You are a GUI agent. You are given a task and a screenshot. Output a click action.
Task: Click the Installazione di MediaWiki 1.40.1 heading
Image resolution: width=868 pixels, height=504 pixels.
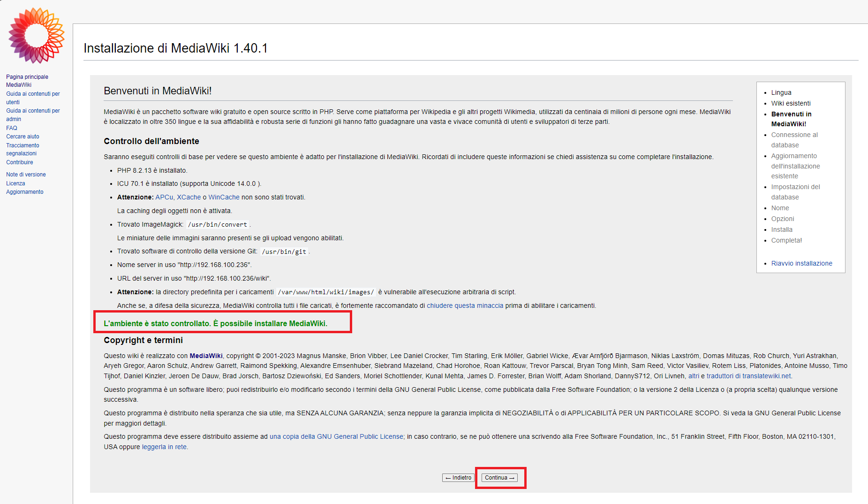click(175, 48)
